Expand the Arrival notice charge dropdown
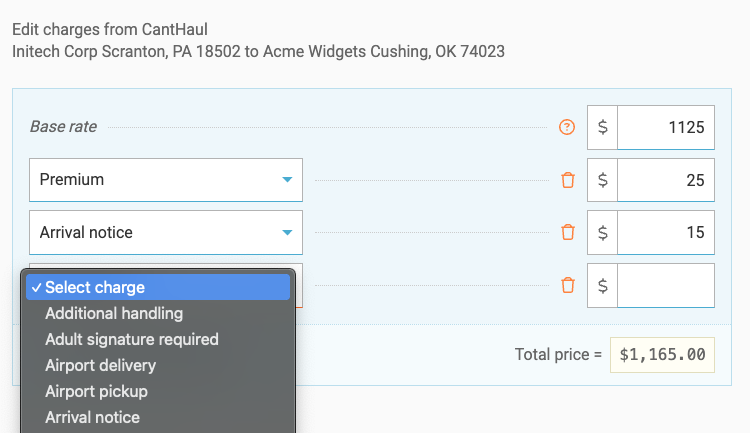This screenshot has height=433, width=750. click(166, 232)
